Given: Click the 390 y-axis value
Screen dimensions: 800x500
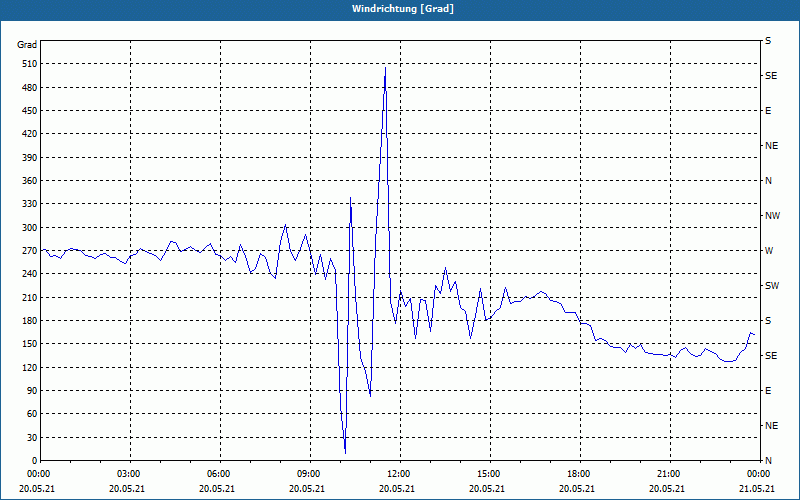Looking at the screenshot, I should (x=30, y=158).
